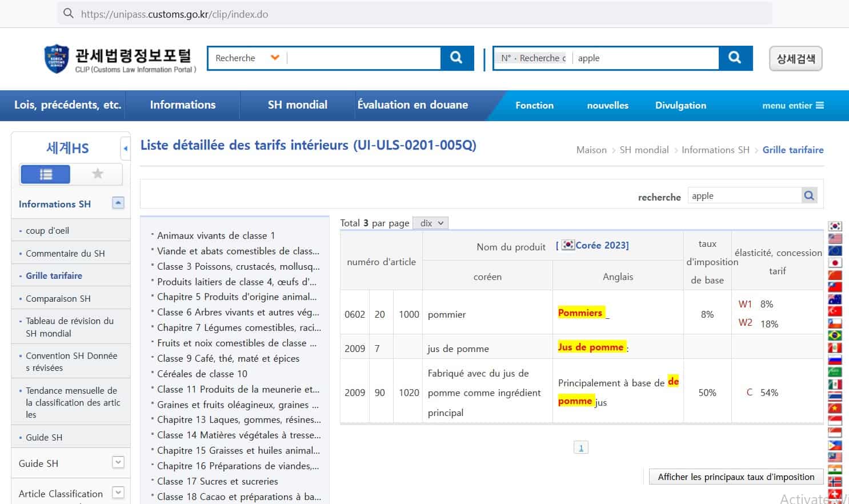This screenshot has height=504, width=849.
Task: Click the search icon in the recherche field
Action: tap(809, 196)
